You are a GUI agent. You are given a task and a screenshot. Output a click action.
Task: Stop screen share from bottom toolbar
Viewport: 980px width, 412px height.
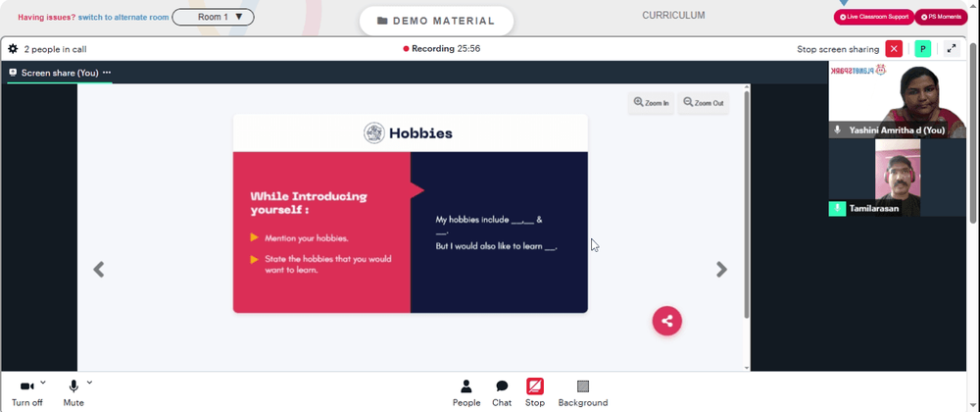coord(535,394)
